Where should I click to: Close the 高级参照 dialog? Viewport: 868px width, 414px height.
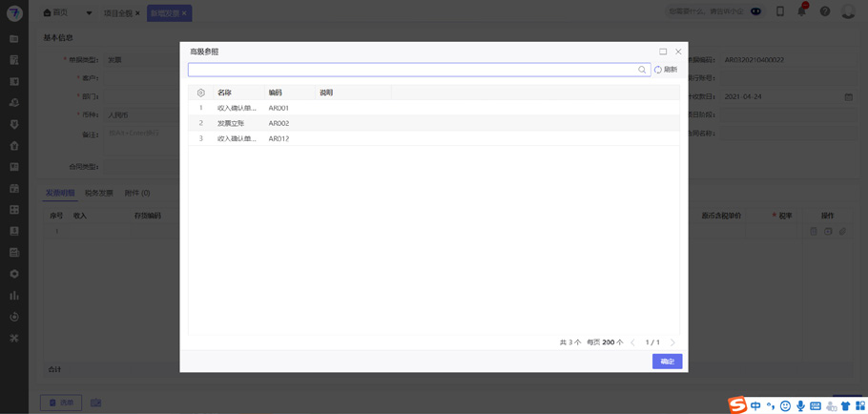pyautogui.click(x=678, y=52)
